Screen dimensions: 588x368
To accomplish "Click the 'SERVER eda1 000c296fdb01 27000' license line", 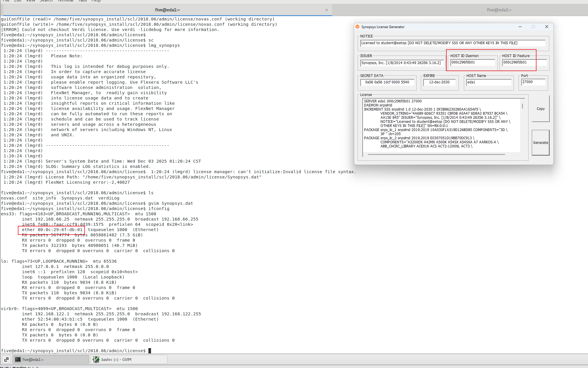I will point(393,101).
